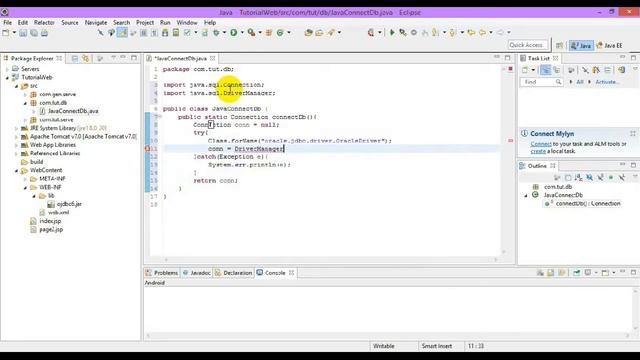Click the Last Edit Location arrow icon
Viewport: 640px width, 360px height.
[x=471, y=32]
